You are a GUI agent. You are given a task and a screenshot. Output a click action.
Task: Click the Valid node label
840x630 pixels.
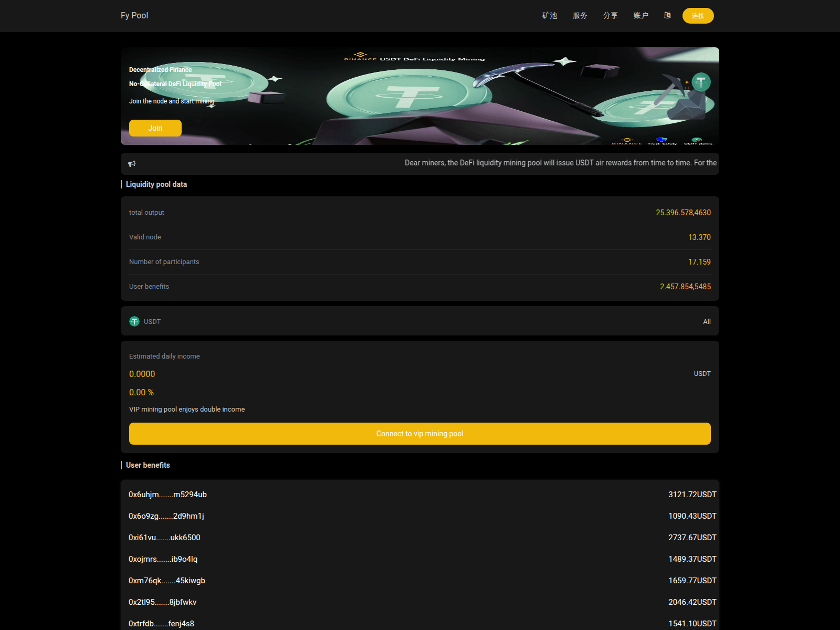click(x=145, y=237)
